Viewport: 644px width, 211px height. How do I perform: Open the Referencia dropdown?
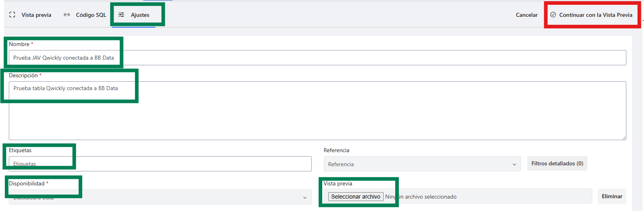(x=422, y=164)
